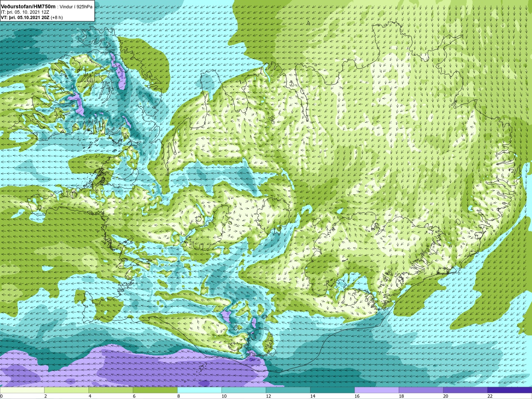This screenshot has width=532, height=399.
Task: Click the 'Veðurstofan/HM750m' title text
Action: click(28, 6)
